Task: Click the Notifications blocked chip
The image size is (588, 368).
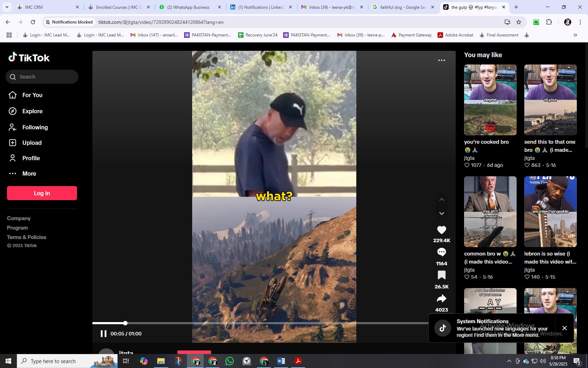Action: coord(69,22)
